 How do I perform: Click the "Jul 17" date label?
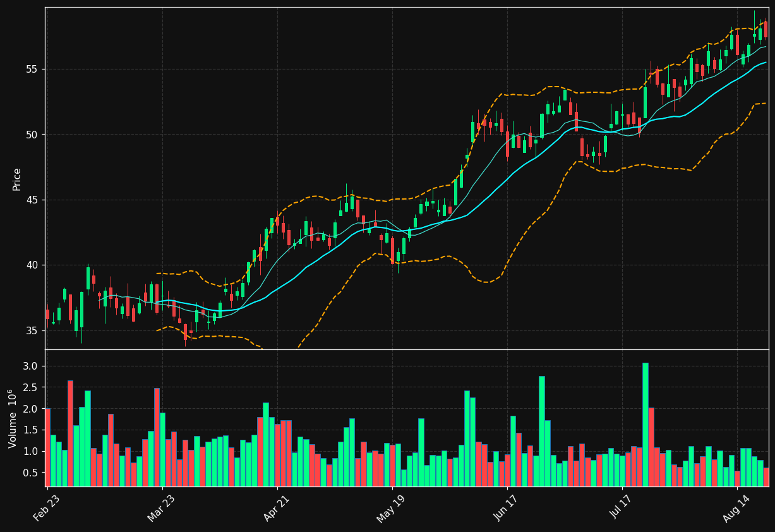tap(622, 507)
